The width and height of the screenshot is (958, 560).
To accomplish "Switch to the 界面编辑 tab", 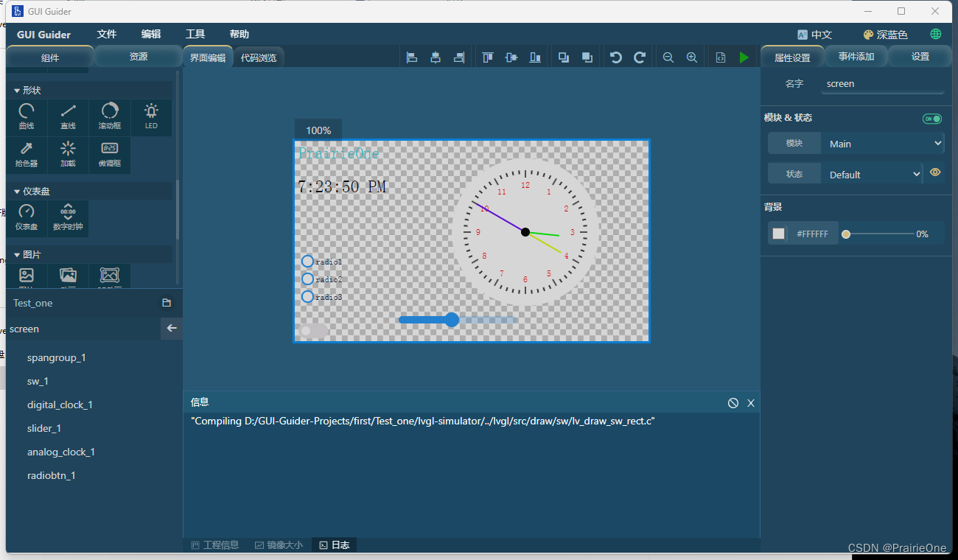I will [208, 57].
